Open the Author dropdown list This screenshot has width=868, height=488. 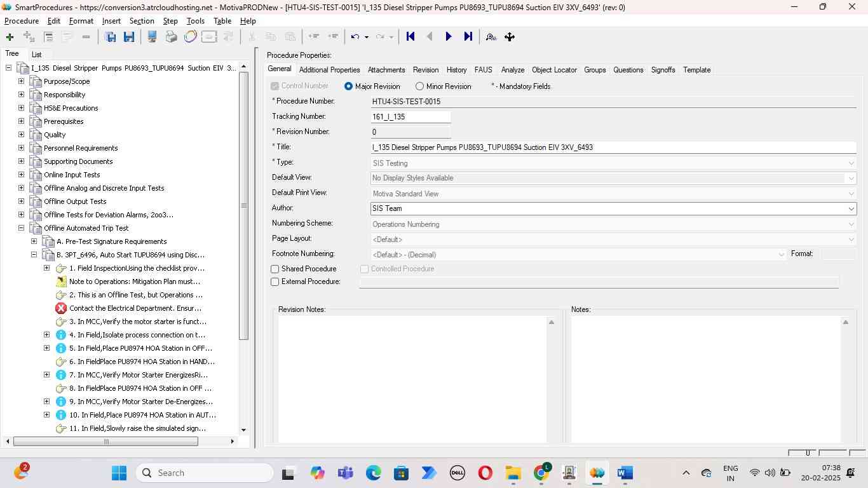[851, 208]
